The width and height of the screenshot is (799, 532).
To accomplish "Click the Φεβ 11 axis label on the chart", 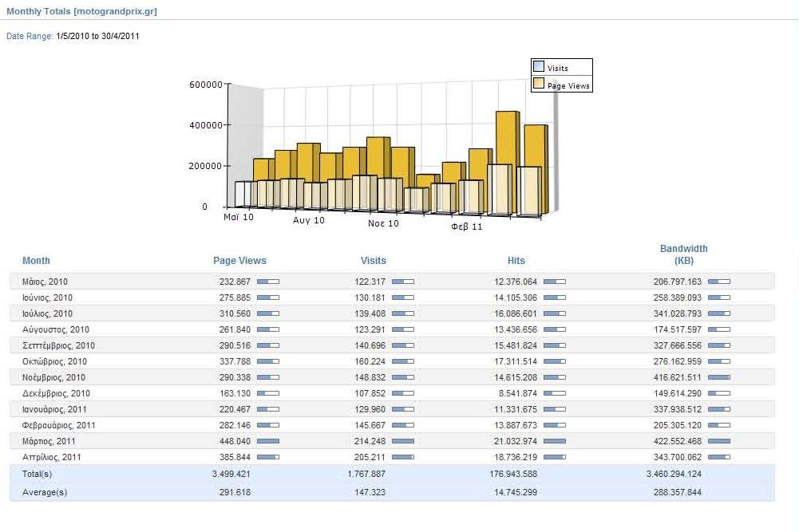I will pos(467,227).
